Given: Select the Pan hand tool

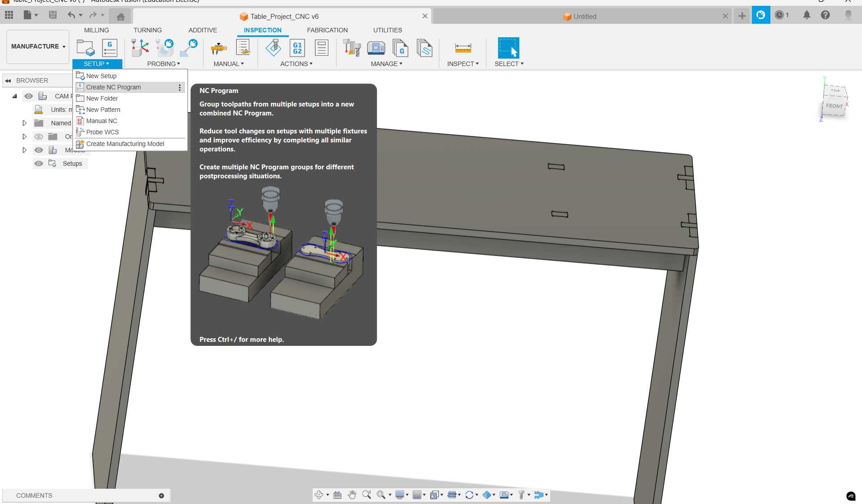Looking at the screenshot, I should [x=352, y=495].
